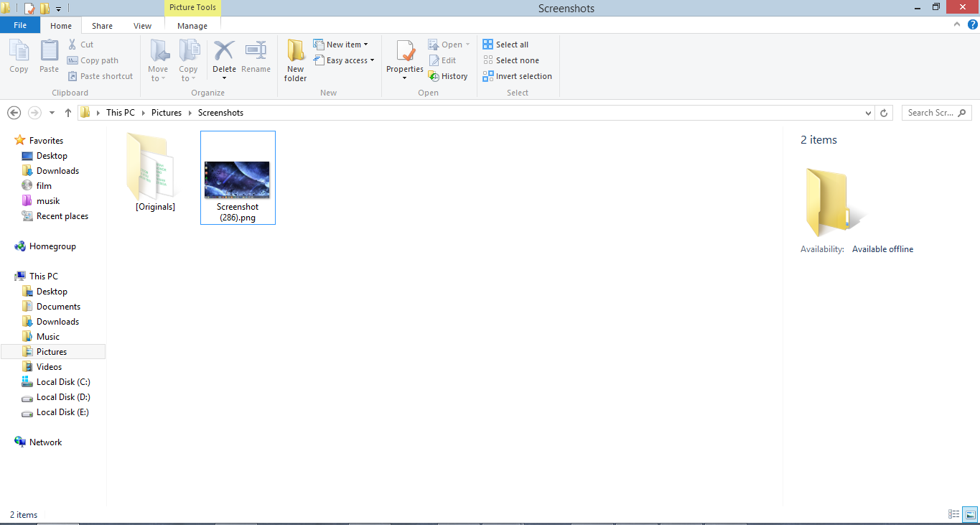Click the Cut icon

81,44
